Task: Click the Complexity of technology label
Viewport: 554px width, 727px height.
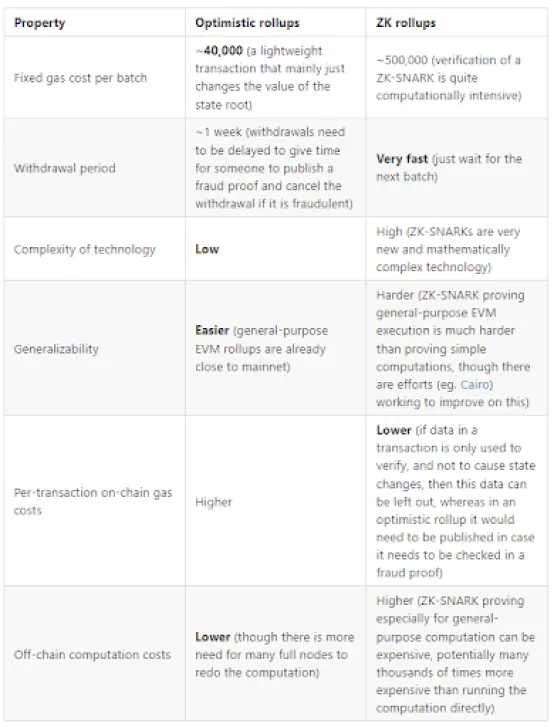Action: tap(84, 249)
